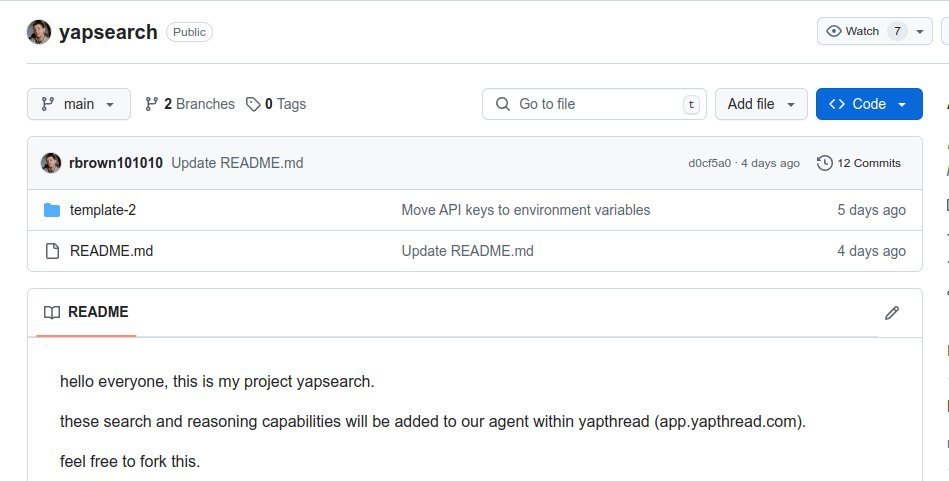Click the repository owner avatar beside yapsearch

(x=39, y=32)
